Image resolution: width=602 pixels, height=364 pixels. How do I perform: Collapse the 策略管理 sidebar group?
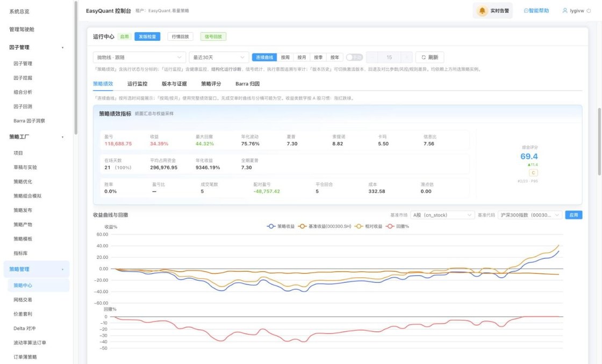[62, 270]
